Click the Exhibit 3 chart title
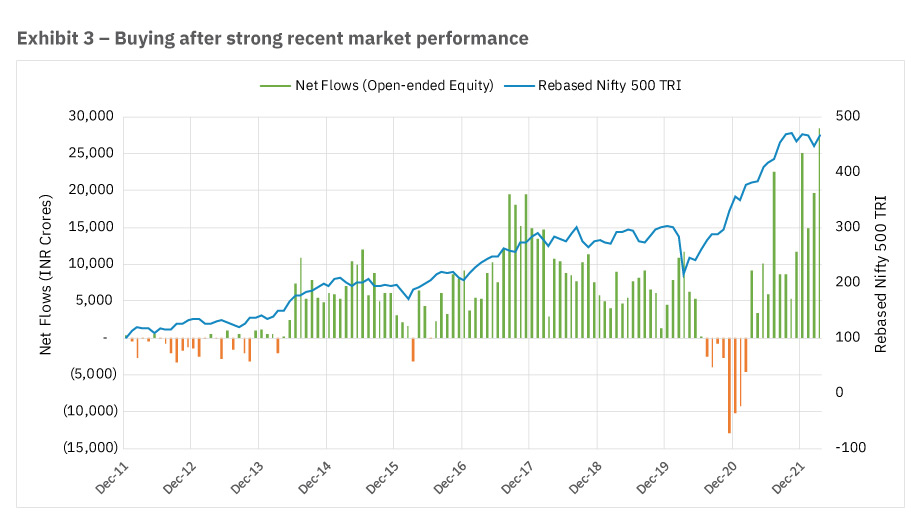The height and width of the screenshot is (515, 911). [272, 38]
